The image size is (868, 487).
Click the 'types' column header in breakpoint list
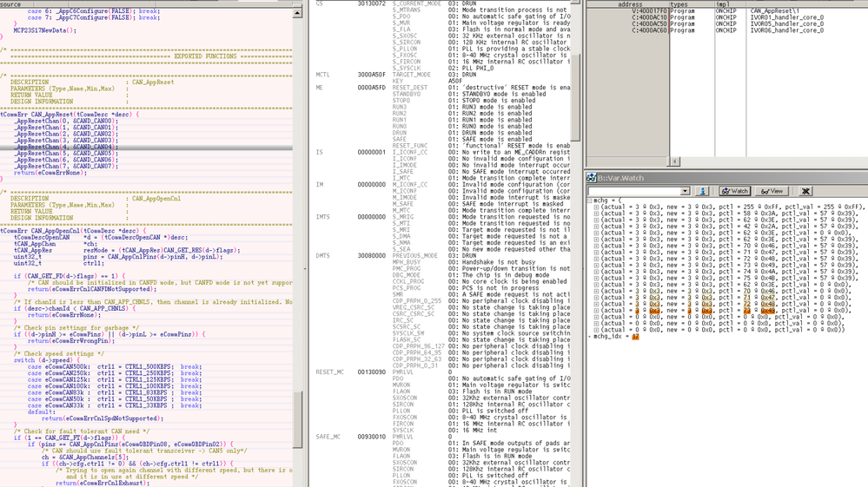tap(678, 3)
